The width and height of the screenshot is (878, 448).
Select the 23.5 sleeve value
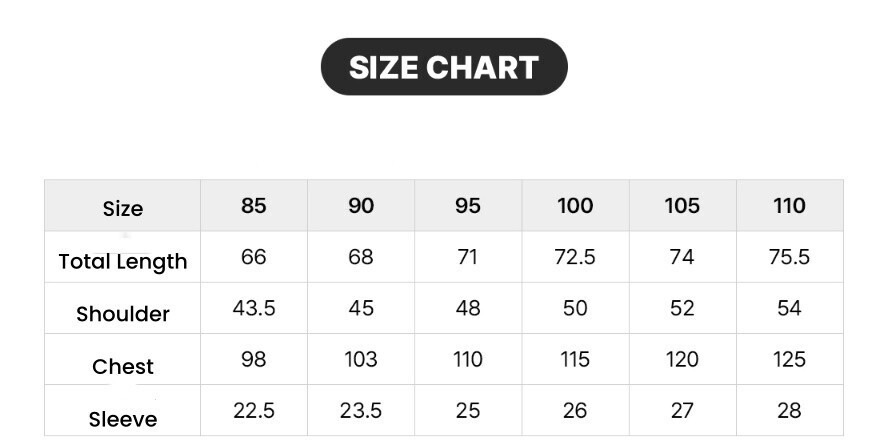361,410
